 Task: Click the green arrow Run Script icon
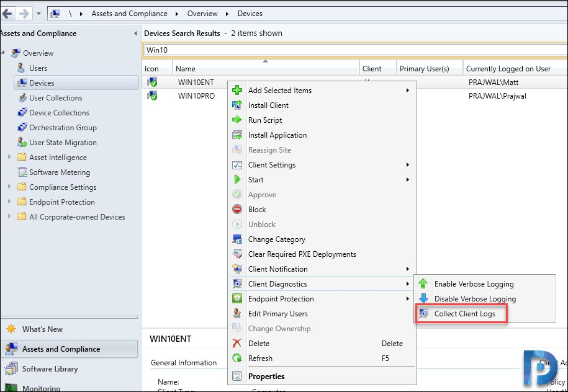[x=237, y=120]
